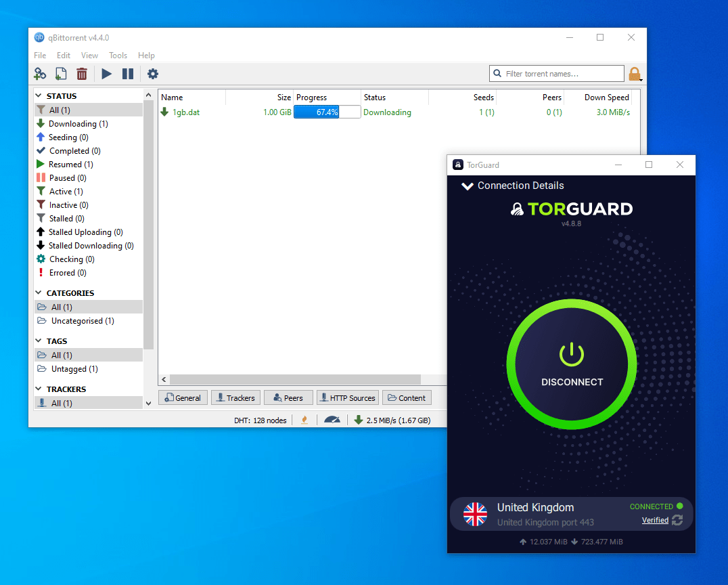Image resolution: width=728 pixels, height=585 pixels.
Task: Click the Add Torrent File icon
Action: coord(60,73)
